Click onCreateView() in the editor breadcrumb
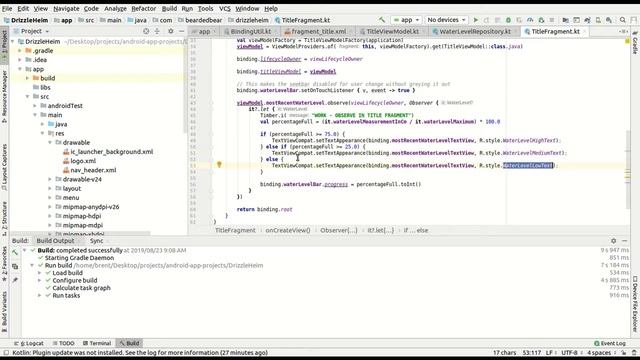This screenshot has height=360, width=640. click(x=288, y=230)
